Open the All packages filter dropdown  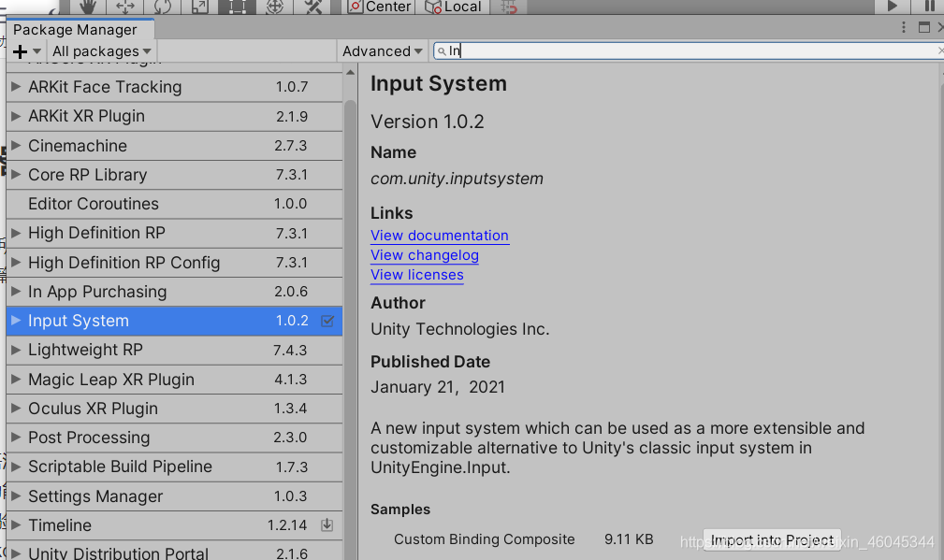point(101,51)
